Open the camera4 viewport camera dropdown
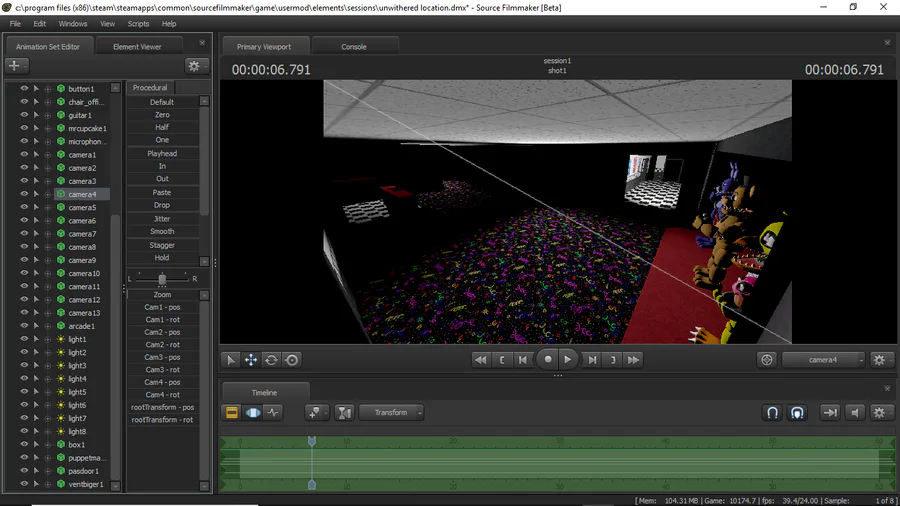This screenshot has width=900, height=506. tap(823, 360)
